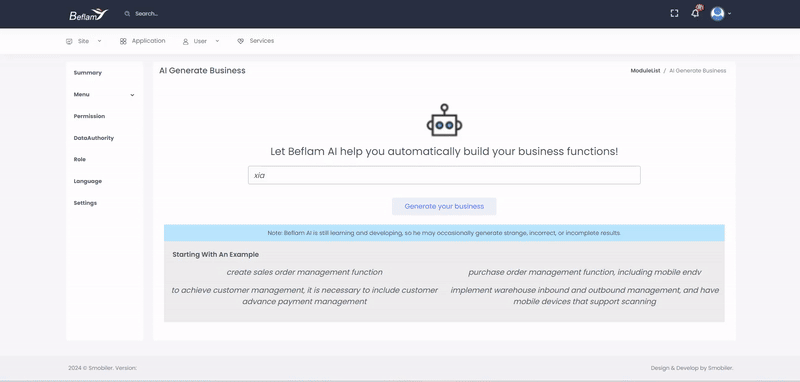Focus the business prompt input field
800x382 pixels.
(444, 175)
